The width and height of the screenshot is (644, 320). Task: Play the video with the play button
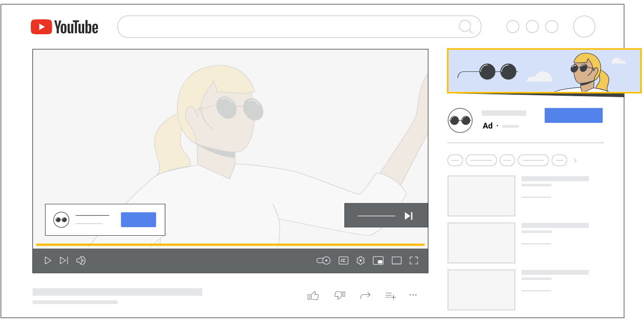(x=48, y=260)
